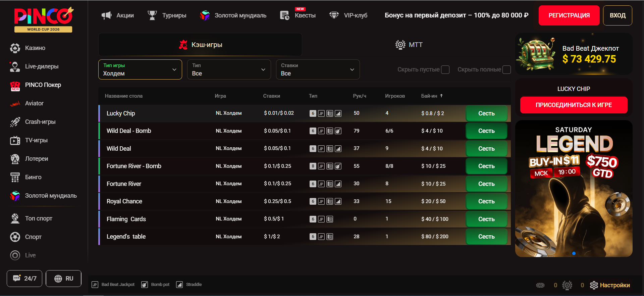Click the JP icon in Legend's table row
644x296 pixels.
click(x=321, y=237)
